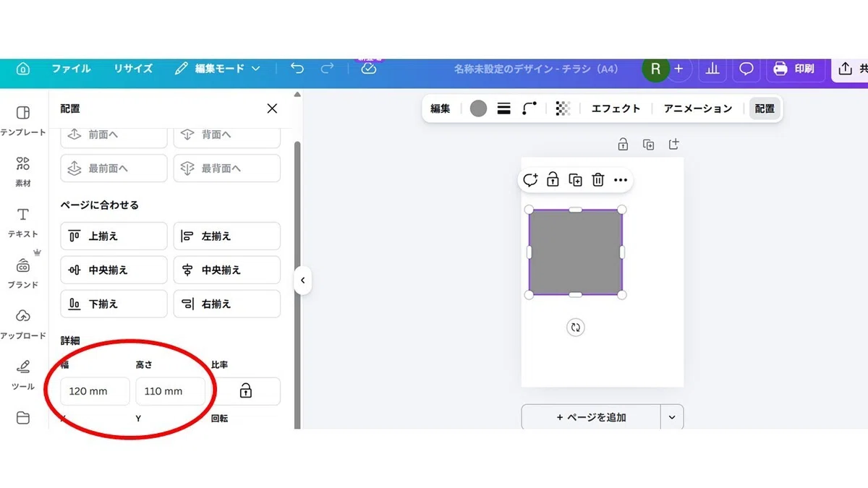The height and width of the screenshot is (488, 868).
Task: Lock the selected shape
Action: click(553, 180)
